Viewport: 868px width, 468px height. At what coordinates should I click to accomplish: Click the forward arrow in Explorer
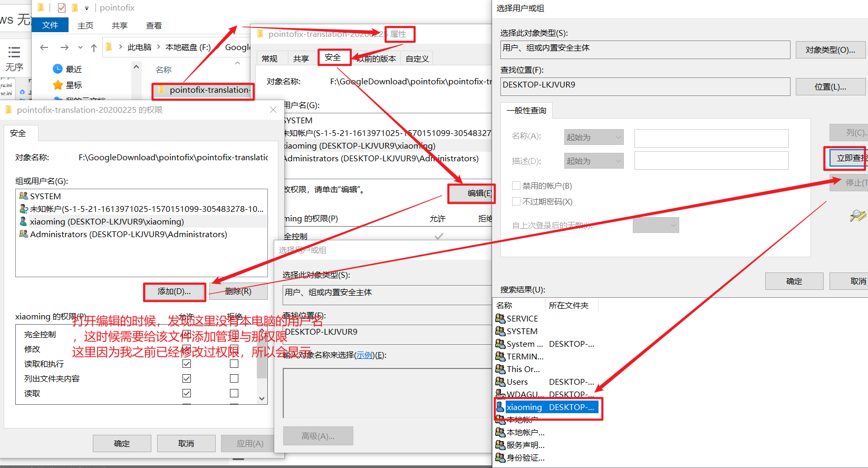(64, 47)
